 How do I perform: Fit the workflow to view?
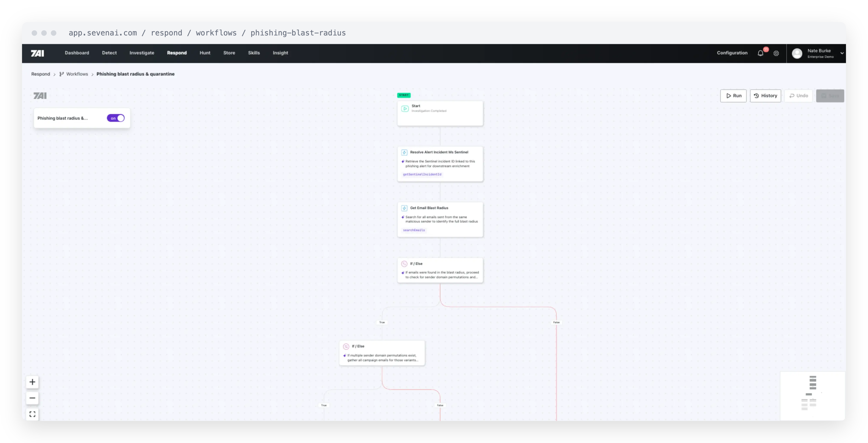point(32,414)
